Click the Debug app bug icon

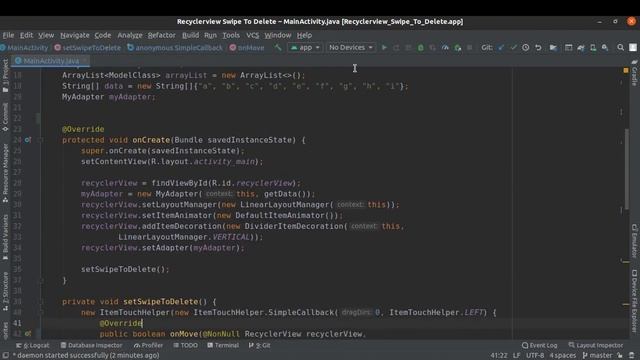click(420, 48)
